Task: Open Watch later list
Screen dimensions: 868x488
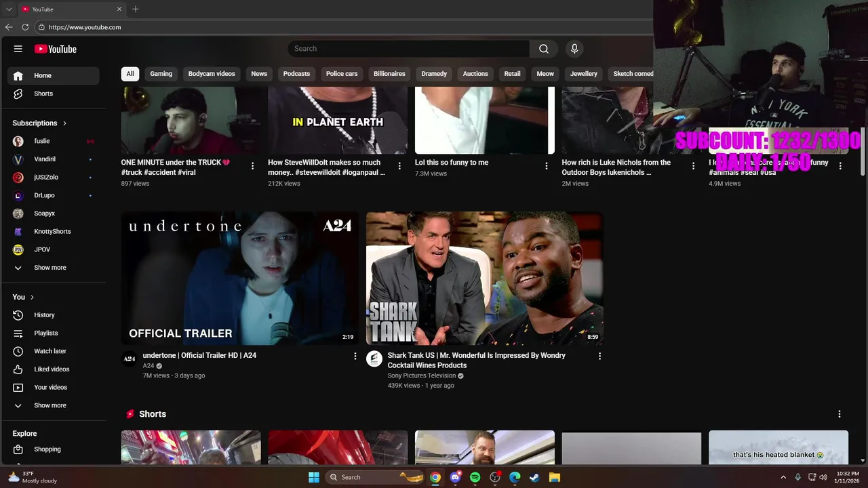Action: (x=54, y=351)
